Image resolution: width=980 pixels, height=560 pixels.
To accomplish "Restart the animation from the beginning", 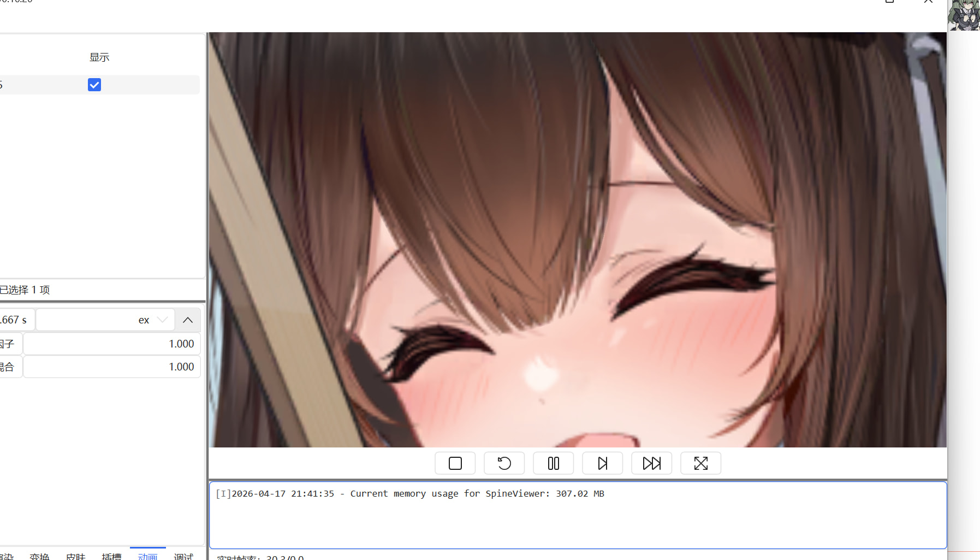I will tap(504, 463).
